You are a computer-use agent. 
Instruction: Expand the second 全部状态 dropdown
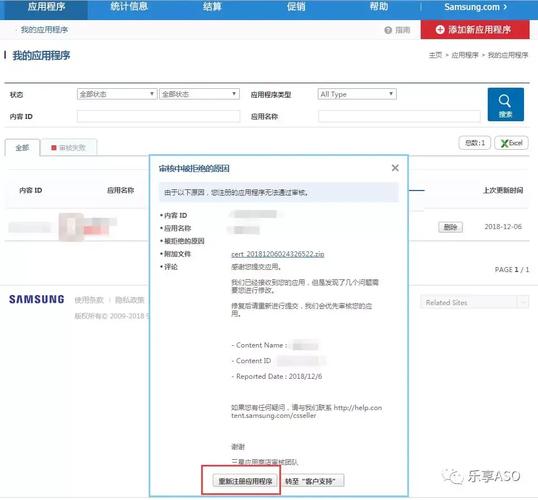[199, 94]
